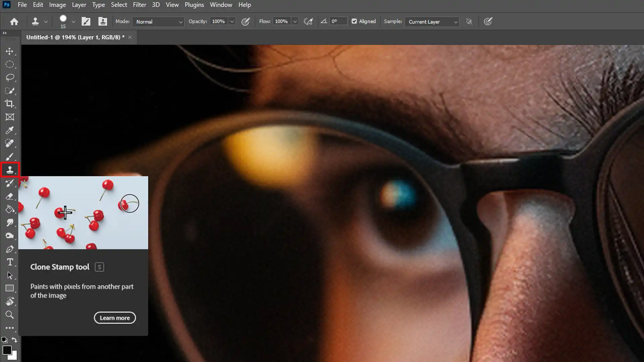The height and width of the screenshot is (362, 644).
Task: Select the Horizontal Type tool
Action: tap(10, 262)
